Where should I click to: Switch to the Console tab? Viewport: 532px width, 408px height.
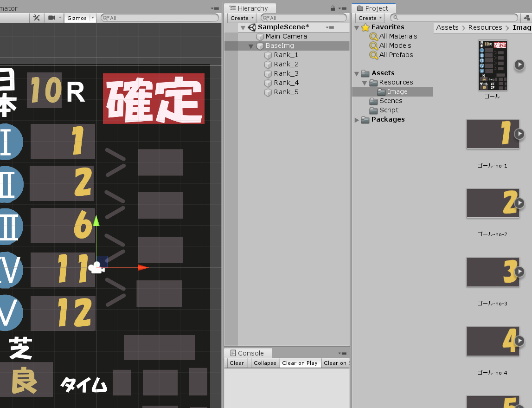click(248, 353)
